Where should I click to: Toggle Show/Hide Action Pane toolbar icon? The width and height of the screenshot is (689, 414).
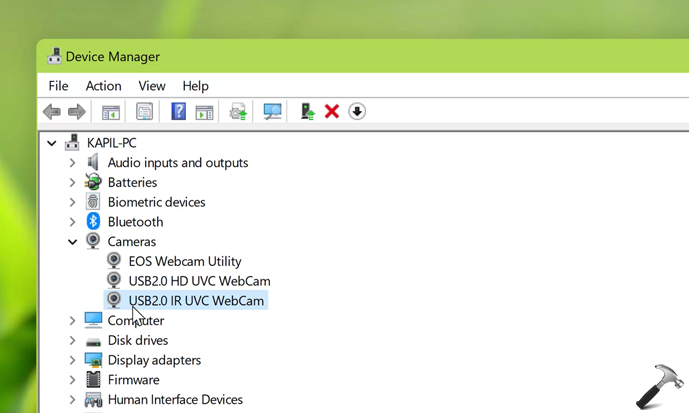[x=204, y=112]
